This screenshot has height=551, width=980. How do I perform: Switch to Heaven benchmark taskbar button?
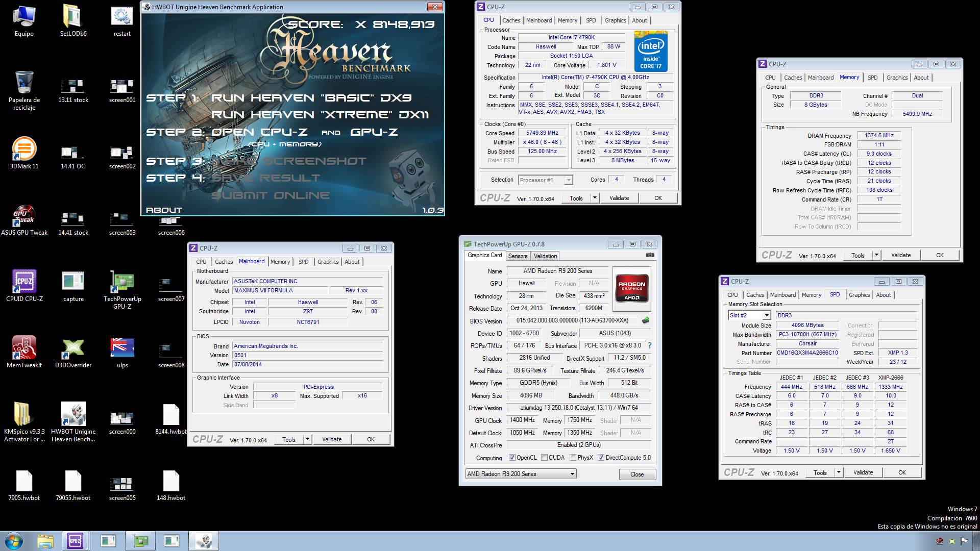(x=204, y=541)
